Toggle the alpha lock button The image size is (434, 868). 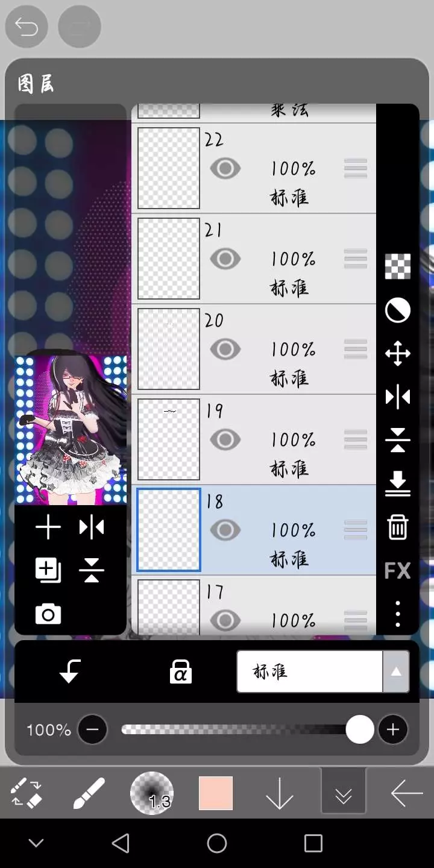(180, 671)
